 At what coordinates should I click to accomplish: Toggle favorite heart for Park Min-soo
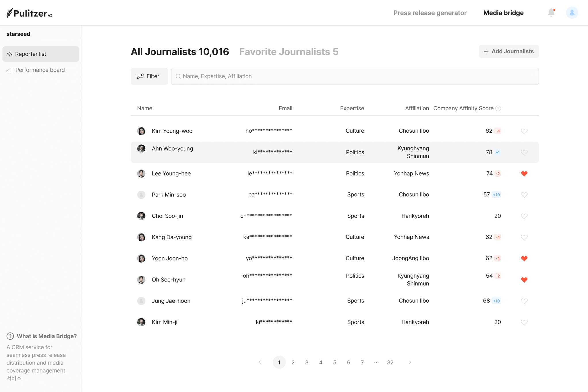[524, 195]
